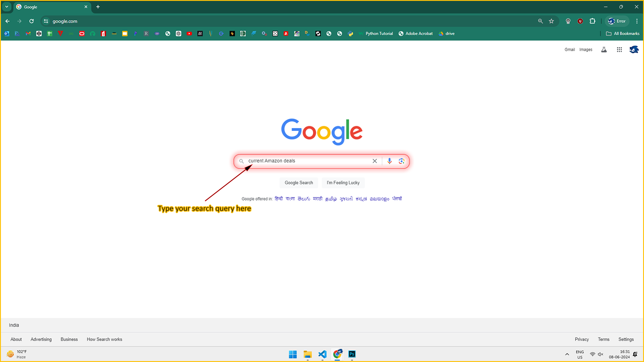
Task: Open a new tab
Action: coord(98,7)
